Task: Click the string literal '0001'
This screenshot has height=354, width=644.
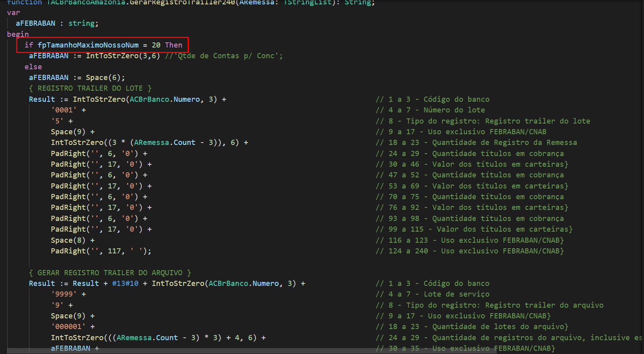Action: [64, 110]
